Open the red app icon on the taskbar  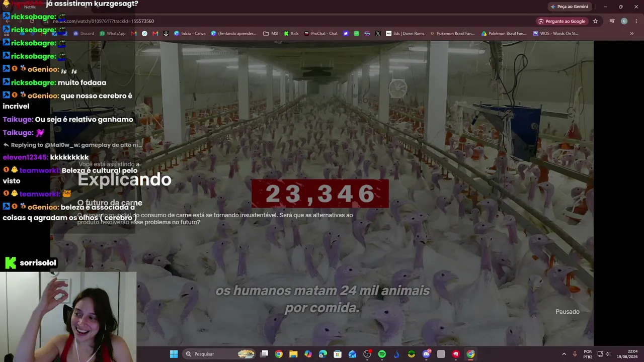coord(456,354)
